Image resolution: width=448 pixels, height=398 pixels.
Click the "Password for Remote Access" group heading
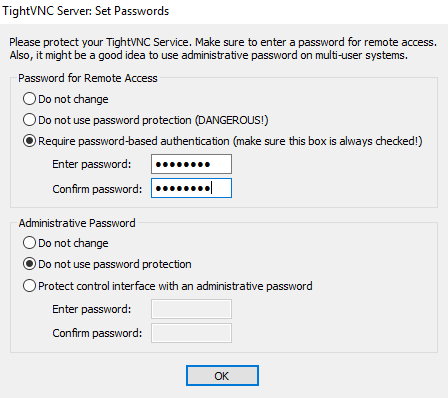point(88,78)
